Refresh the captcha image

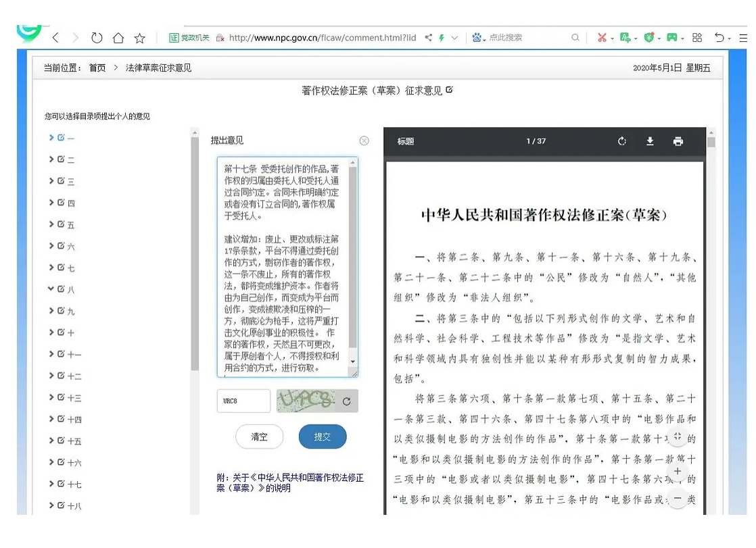(347, 401)
